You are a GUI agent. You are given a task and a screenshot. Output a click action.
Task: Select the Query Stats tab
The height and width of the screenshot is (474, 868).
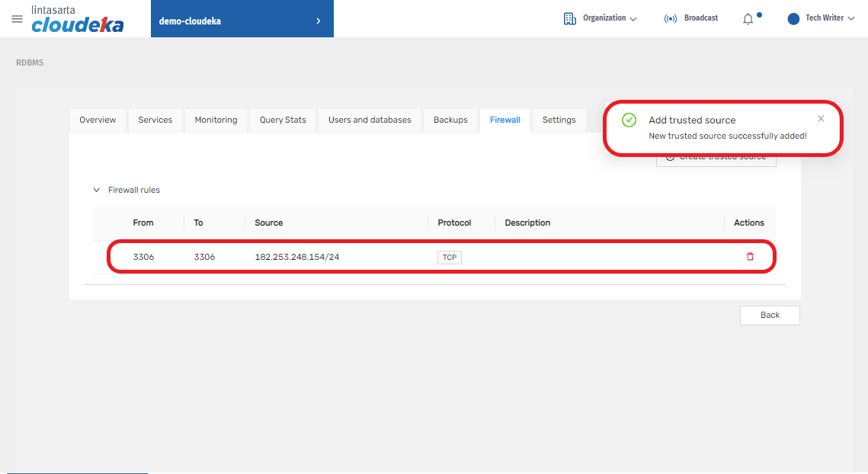coord(283,120)
